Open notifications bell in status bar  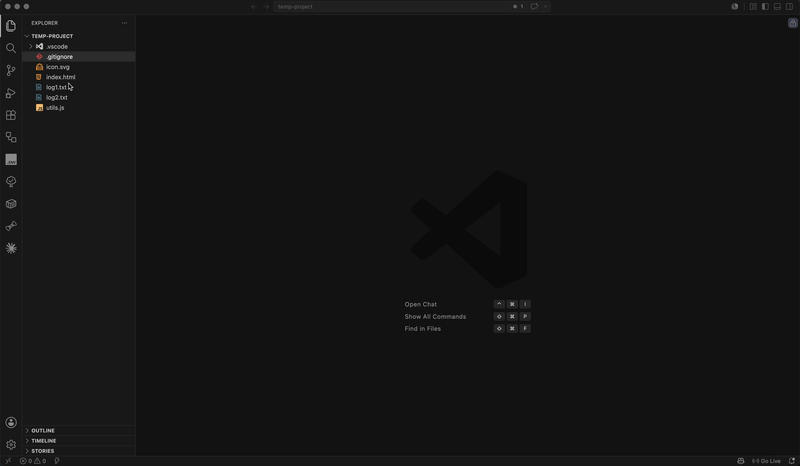point(792,461)
